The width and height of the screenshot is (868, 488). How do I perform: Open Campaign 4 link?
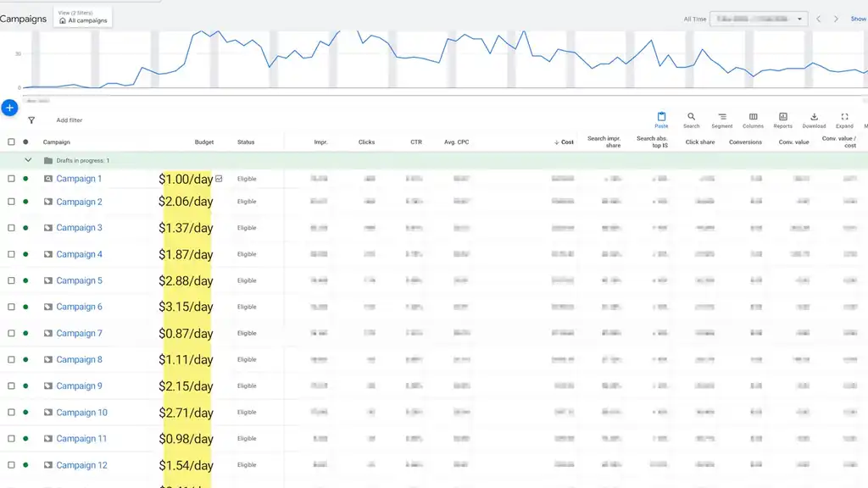point(79,254)
